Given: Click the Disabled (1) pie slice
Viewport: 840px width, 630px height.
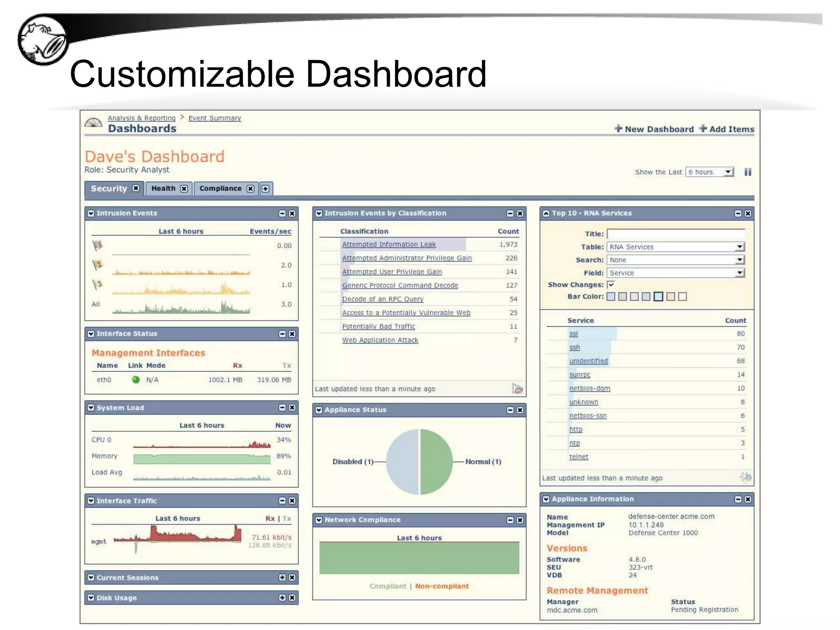Looking at the screenshot, I should pos(402,461).
